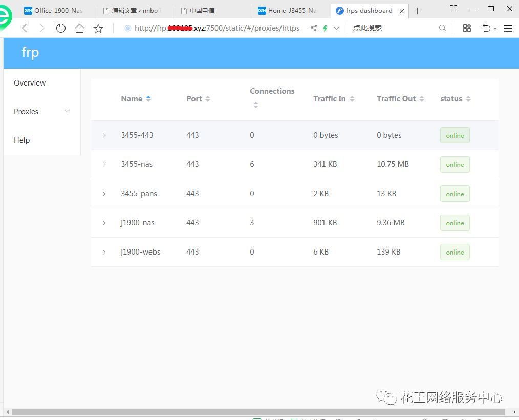Click the browser hamburger menu icon
This screenshot has height=420, width=519.
[508, 28]
